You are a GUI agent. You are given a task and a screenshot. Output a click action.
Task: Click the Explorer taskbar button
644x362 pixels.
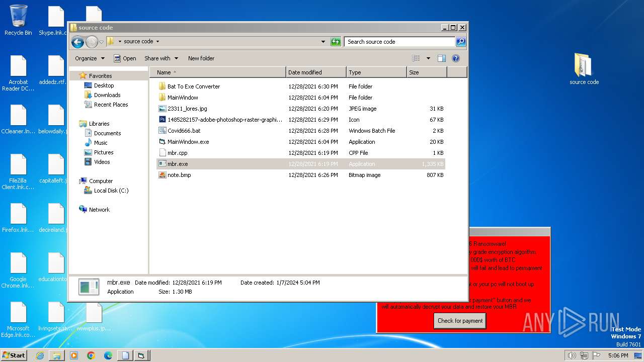tap(57, 355)
